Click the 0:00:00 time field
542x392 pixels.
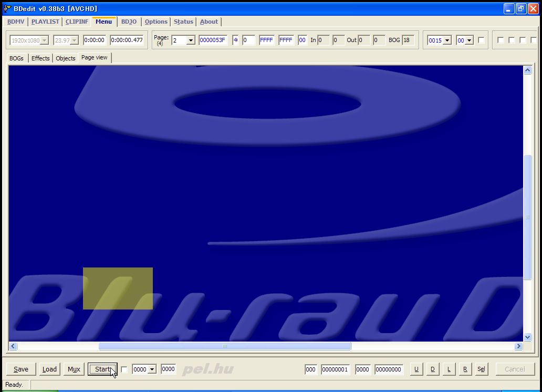95,40
